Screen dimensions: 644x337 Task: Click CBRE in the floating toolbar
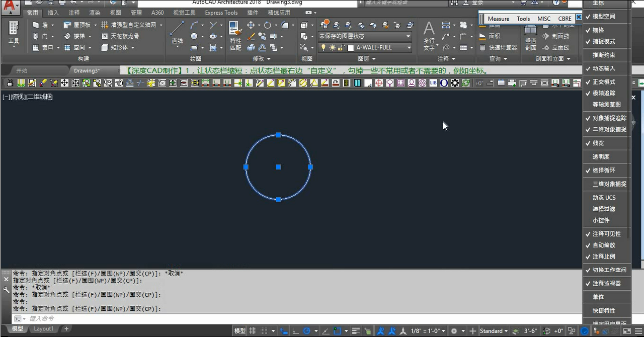tap(565, 19)
